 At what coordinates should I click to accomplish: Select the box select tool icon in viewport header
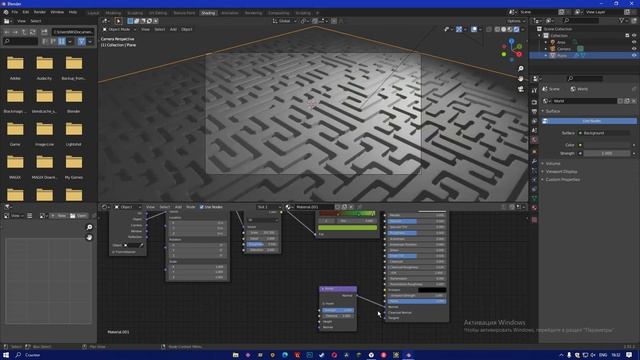pos(130,21)
